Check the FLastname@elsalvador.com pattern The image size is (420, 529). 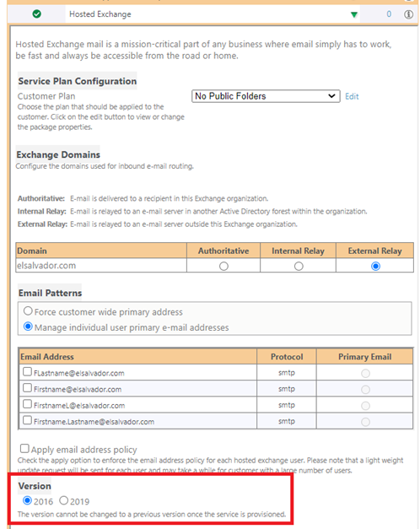pos(27,371)
